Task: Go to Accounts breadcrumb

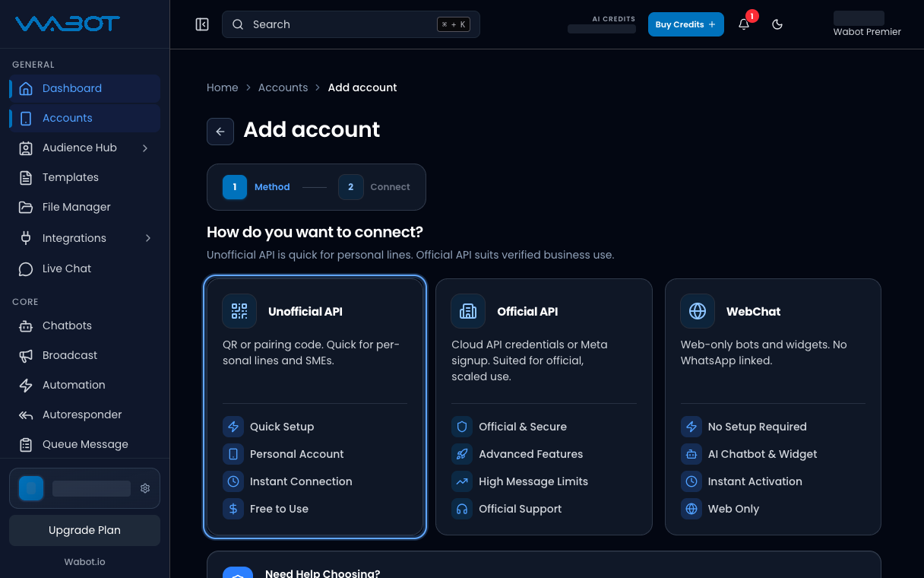Action: click(x=283, y=87)
